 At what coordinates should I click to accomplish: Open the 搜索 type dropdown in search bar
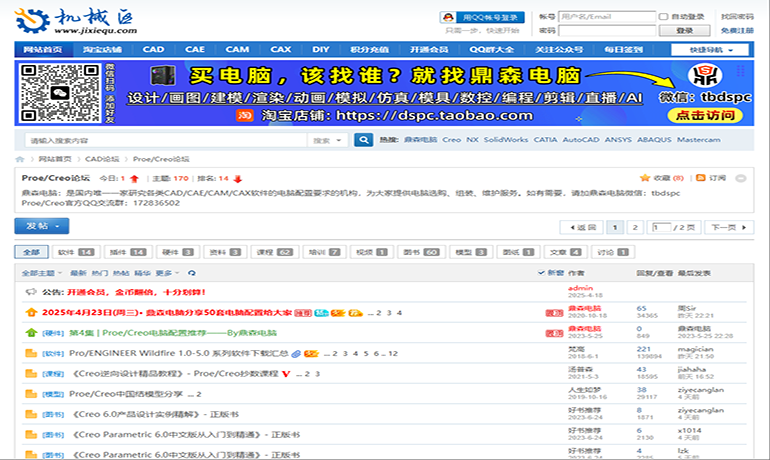tap(324, 141)
